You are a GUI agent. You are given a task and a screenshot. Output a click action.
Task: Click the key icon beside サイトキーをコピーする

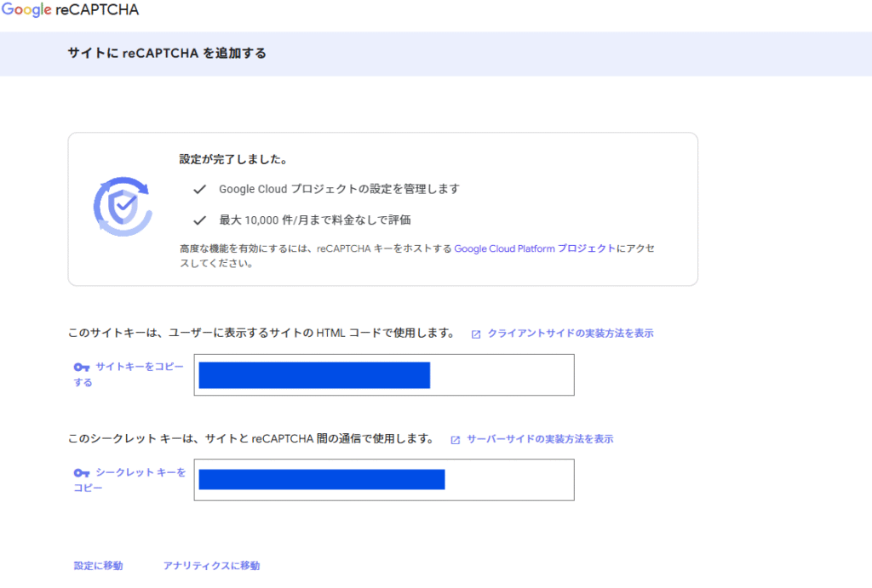point(82,367)
